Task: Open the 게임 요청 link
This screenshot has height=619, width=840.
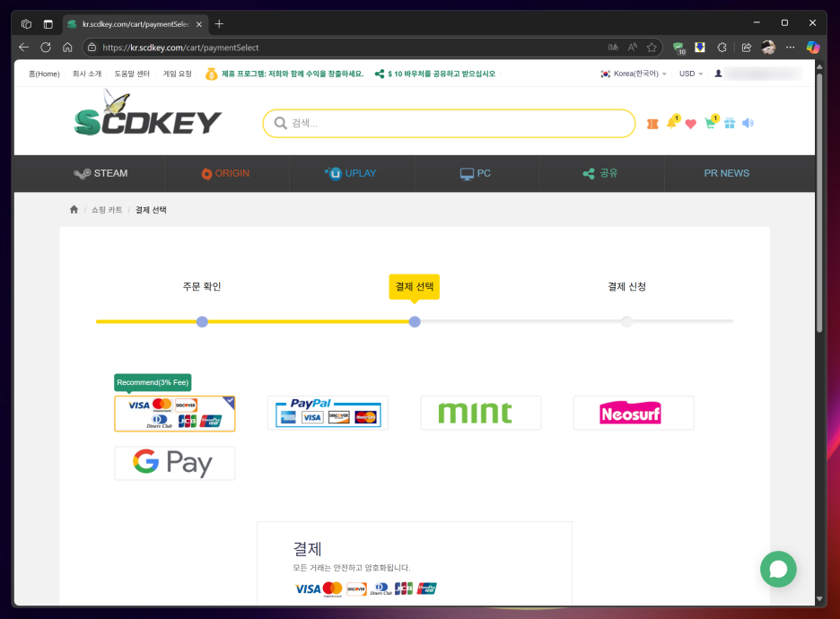Action: tap(178, 74)
